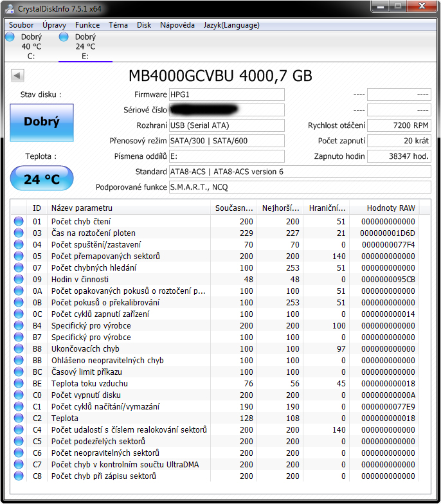Viewport: 441px width, 504px height.
Task: Click the Nejhorší... column header
Action: point(280,208)
